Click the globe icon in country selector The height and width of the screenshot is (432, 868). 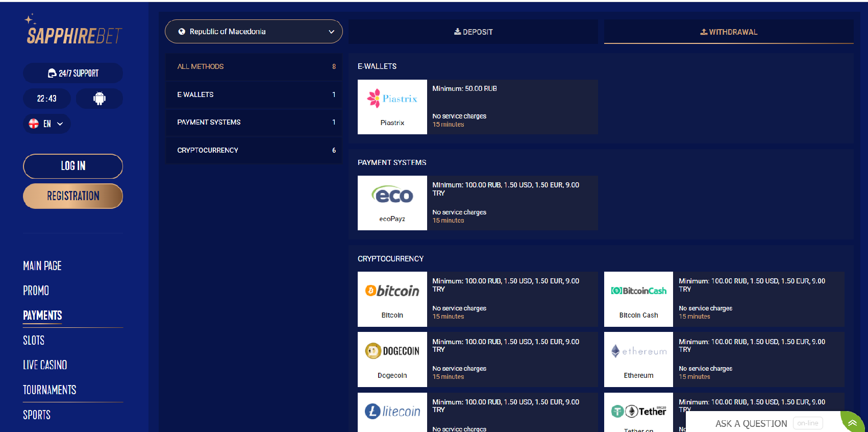(x=182, y=32)
